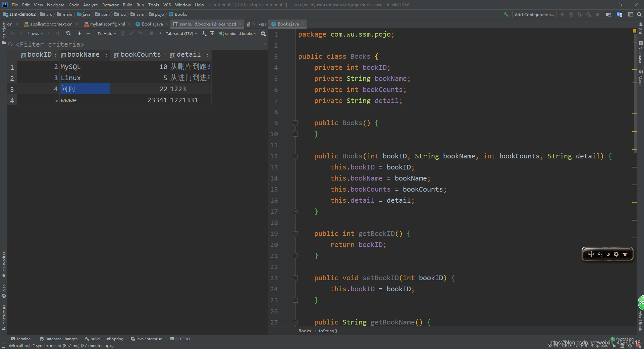Click the toString() breadcrumb at editor bottom
The height and width of the screenshot is (349, 644).
point(328,331)
